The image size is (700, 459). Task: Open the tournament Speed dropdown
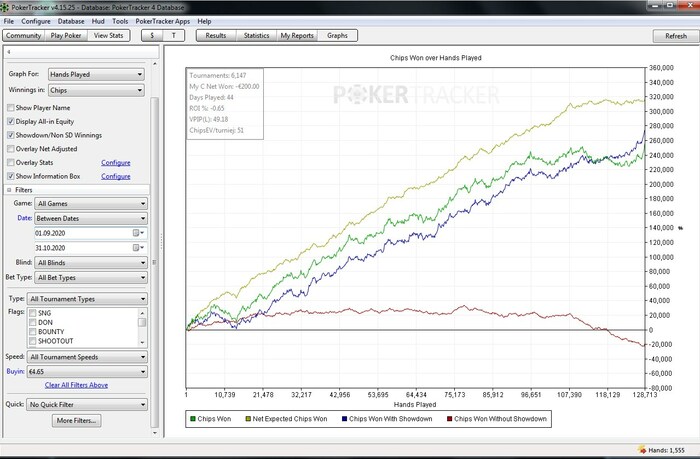88,357
